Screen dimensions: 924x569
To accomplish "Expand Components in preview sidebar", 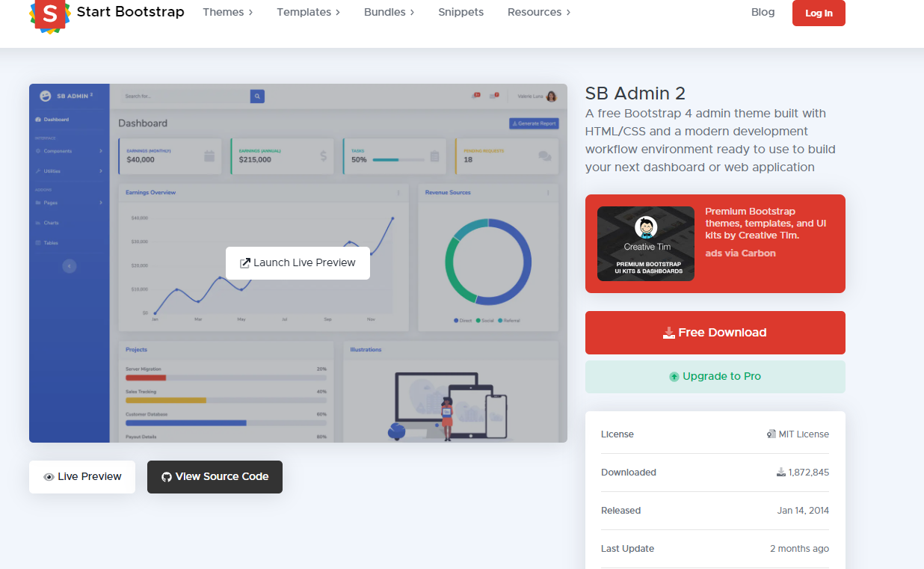I will coord(69,151).
